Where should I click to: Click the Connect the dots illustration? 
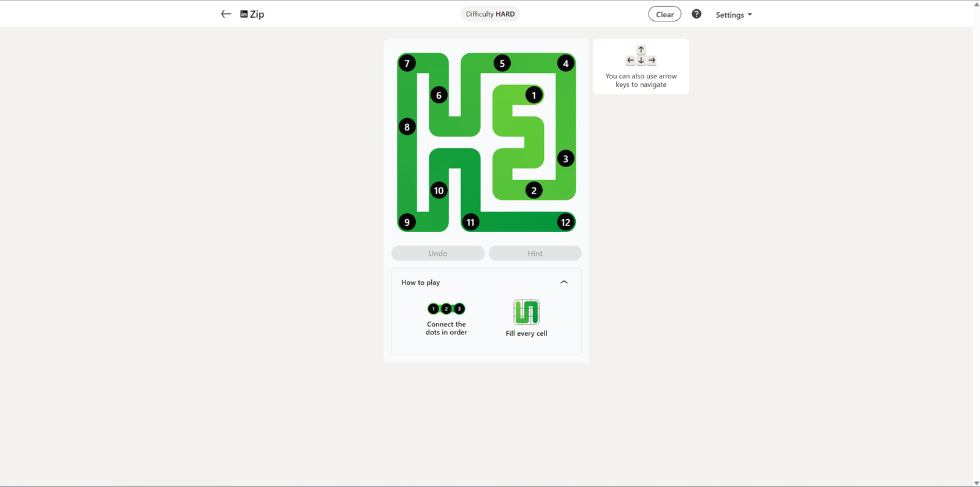(x=447, y=309)
